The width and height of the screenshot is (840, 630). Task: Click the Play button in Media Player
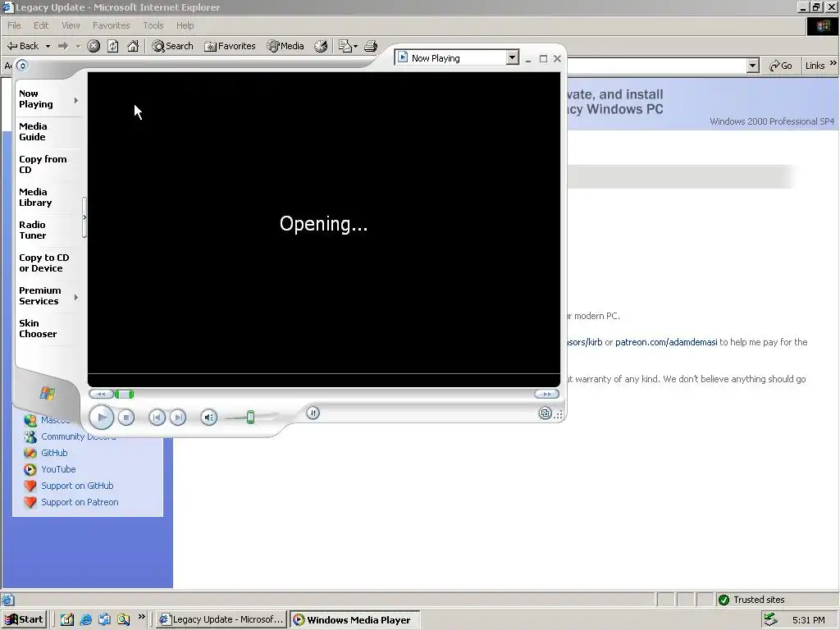pos(101,418)
